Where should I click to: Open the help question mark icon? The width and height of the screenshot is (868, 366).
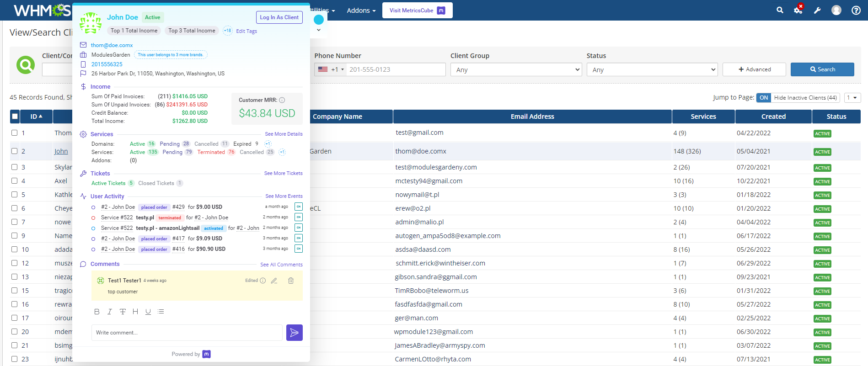856,10
